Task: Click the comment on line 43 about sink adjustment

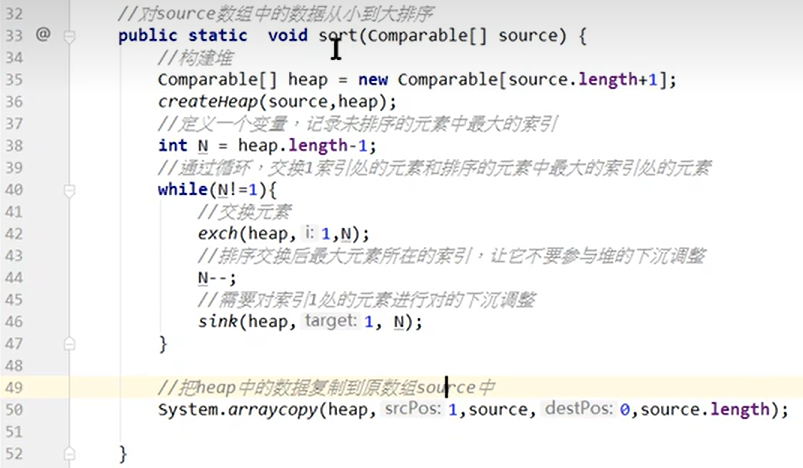Action: point(452,256)
